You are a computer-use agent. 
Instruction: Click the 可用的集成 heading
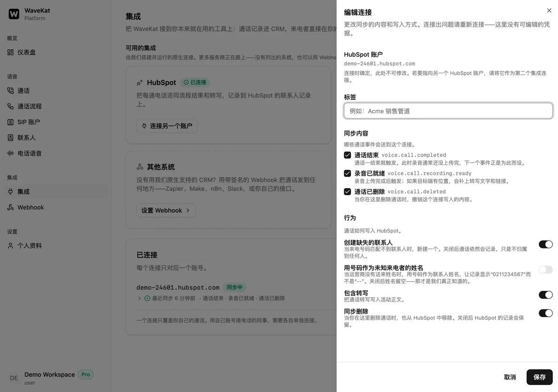tap(141, 48)
